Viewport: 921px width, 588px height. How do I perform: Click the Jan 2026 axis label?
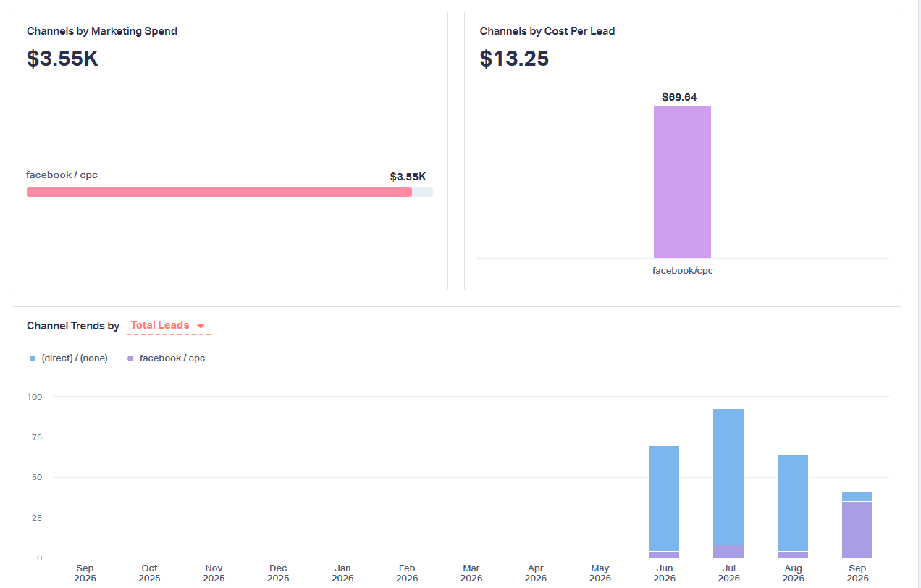click(x=342, y=574)
